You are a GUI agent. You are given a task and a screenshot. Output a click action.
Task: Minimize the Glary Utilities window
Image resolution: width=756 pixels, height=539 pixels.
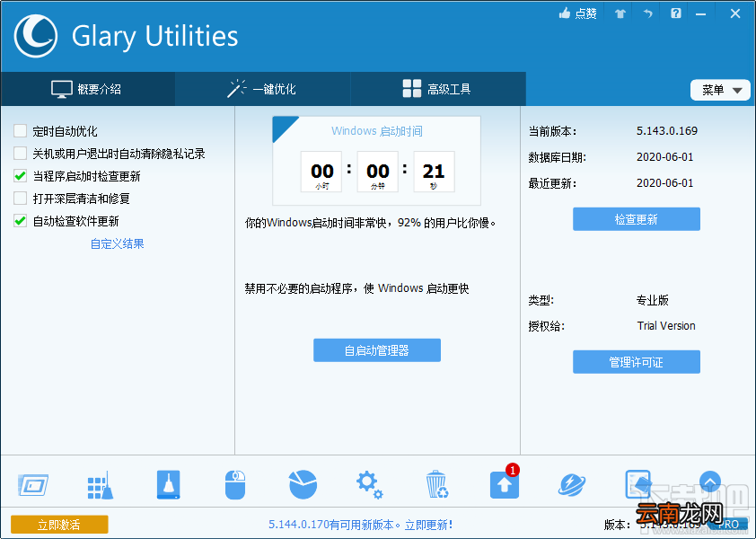(x=700, y=14)
